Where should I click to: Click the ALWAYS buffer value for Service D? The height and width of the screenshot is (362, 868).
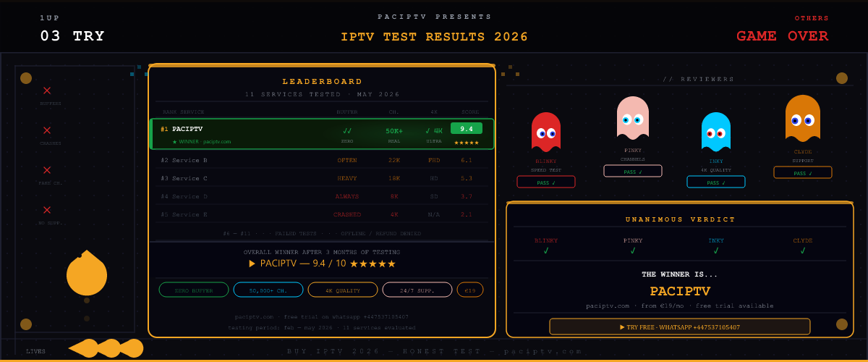coord(347,196)
